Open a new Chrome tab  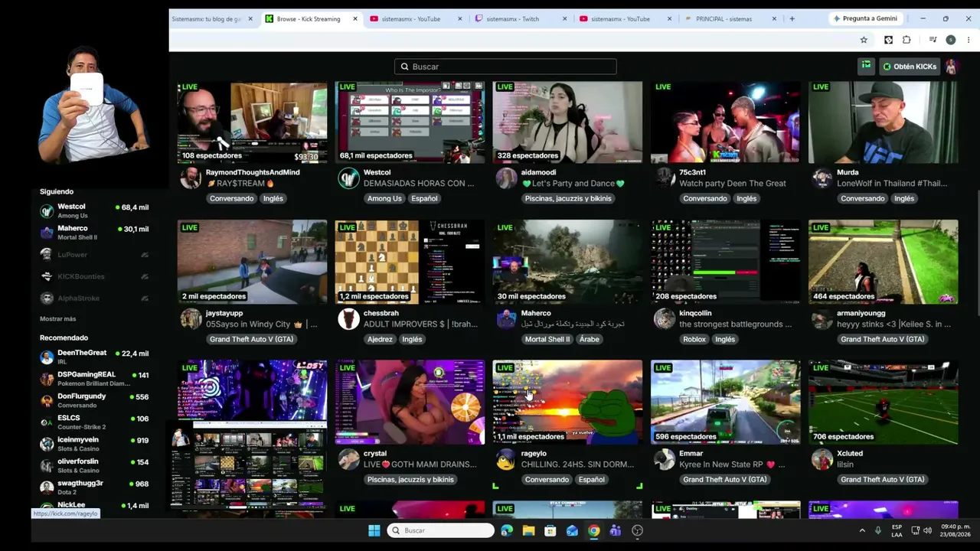tap(792, 18)
